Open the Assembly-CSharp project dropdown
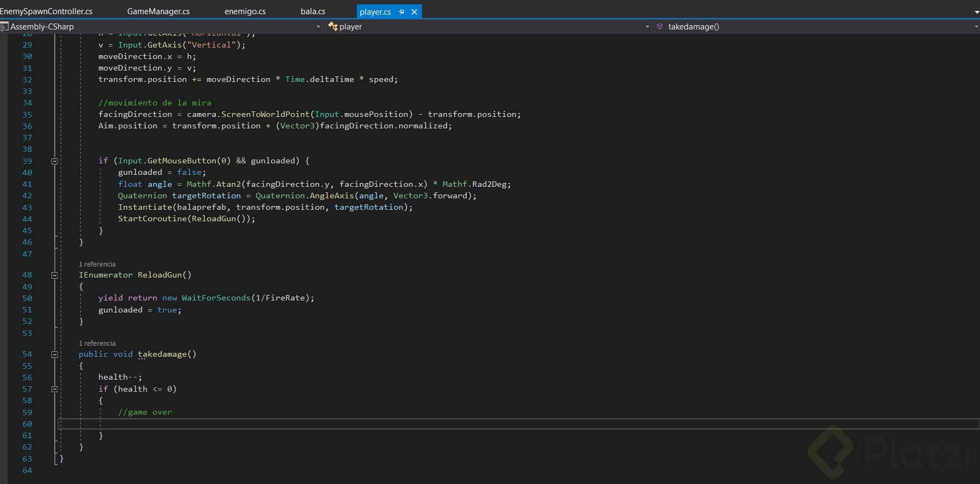Screen dimensions: 980x484 point(319,27)
